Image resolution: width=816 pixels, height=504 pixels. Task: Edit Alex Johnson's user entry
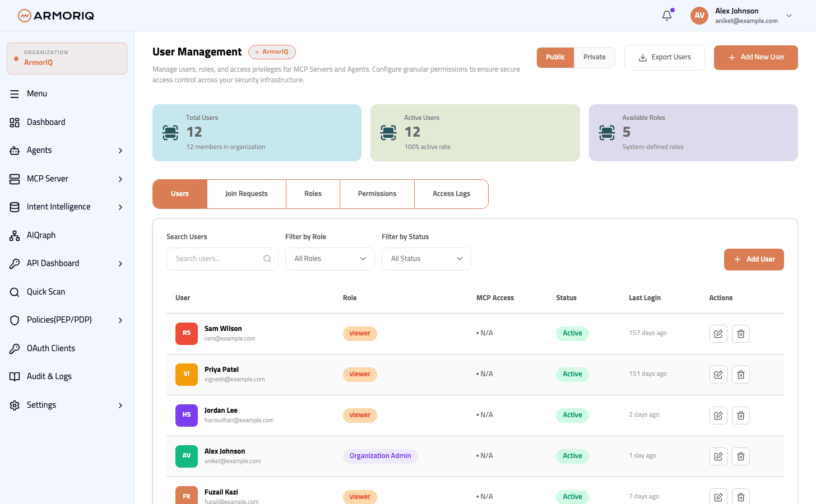(x=718, y=456)
